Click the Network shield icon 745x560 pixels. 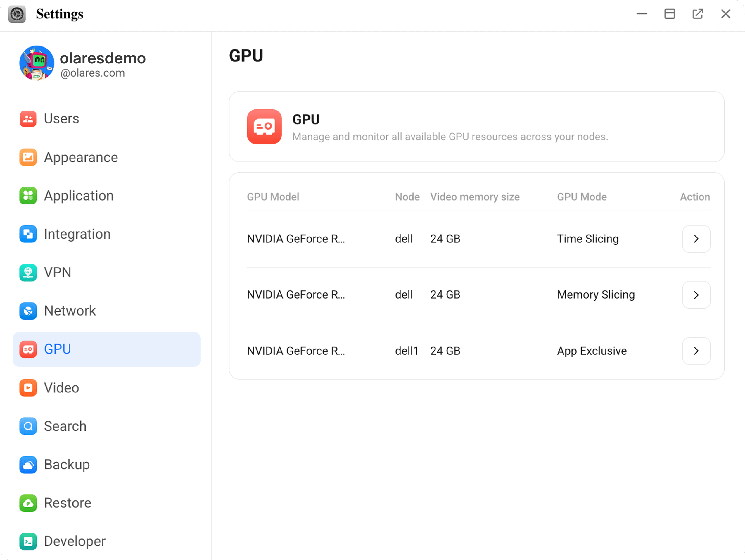click(28, 311)
